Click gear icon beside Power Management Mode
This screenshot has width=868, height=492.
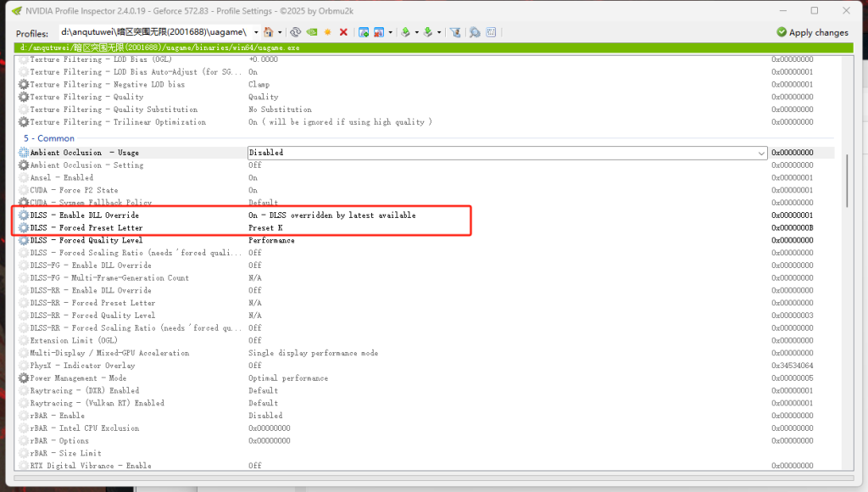click(23, 377)
